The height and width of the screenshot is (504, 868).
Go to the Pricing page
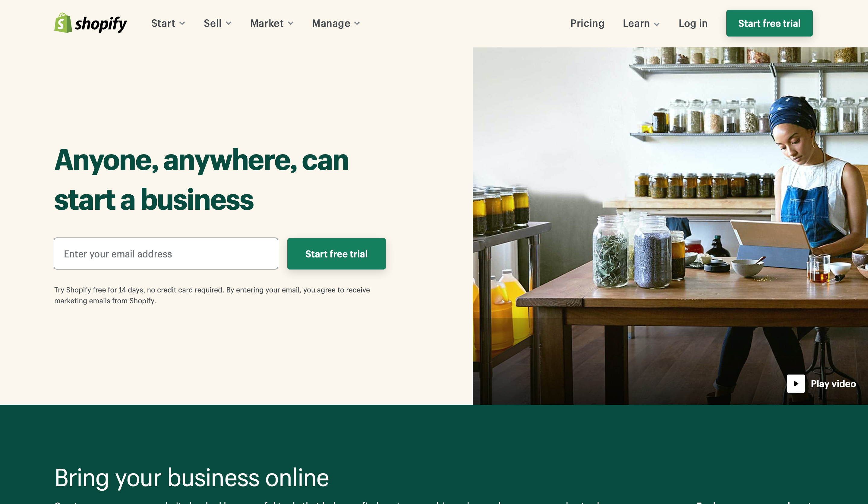click(587, 23)
